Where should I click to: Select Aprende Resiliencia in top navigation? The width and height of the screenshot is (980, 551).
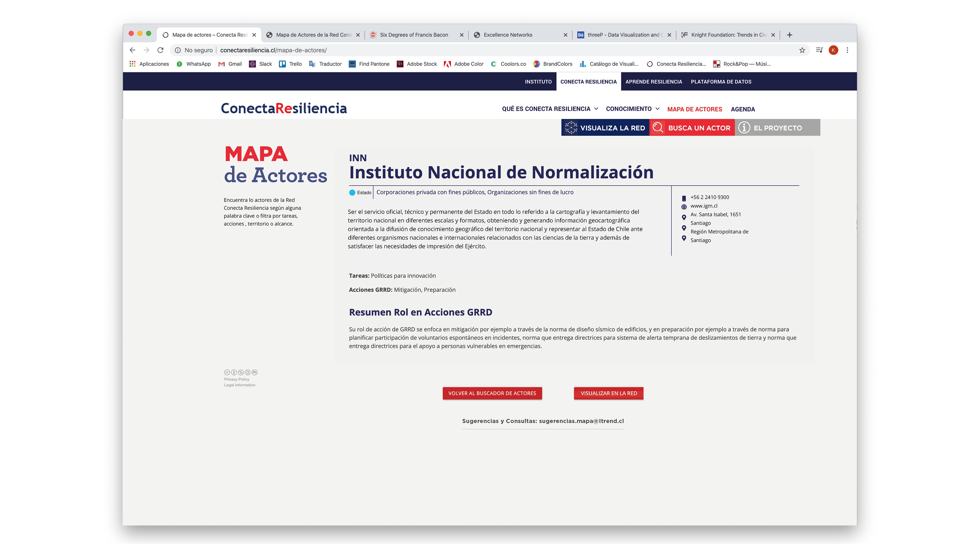coord(654,82)
